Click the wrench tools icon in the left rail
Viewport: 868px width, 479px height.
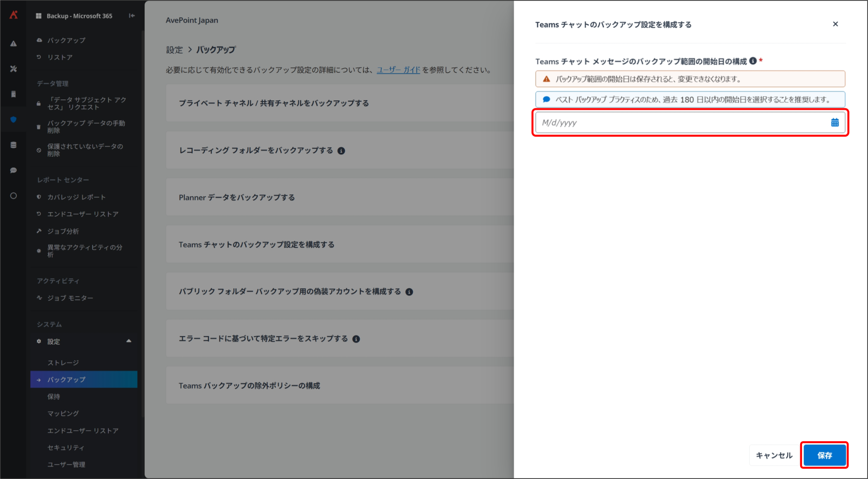click(x=14, y=69)
